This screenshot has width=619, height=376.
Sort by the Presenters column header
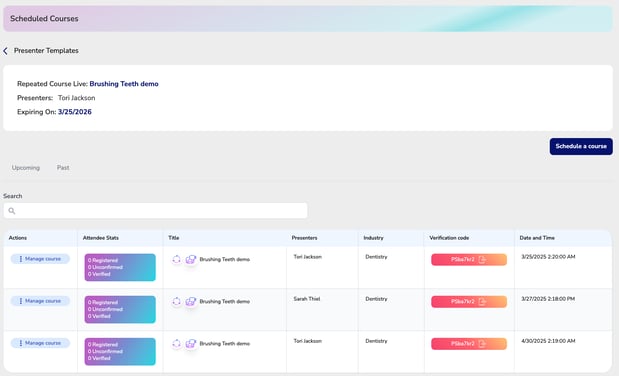(x=304, y=238)
